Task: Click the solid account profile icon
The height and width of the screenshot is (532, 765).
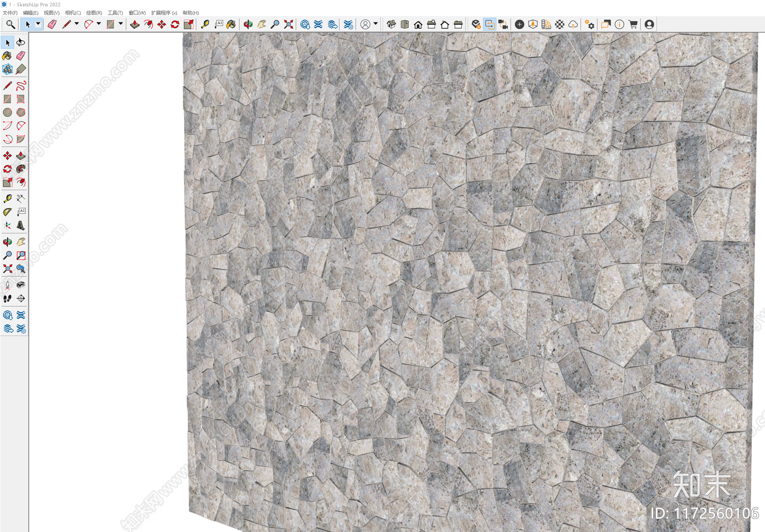Action: point(649,24)
